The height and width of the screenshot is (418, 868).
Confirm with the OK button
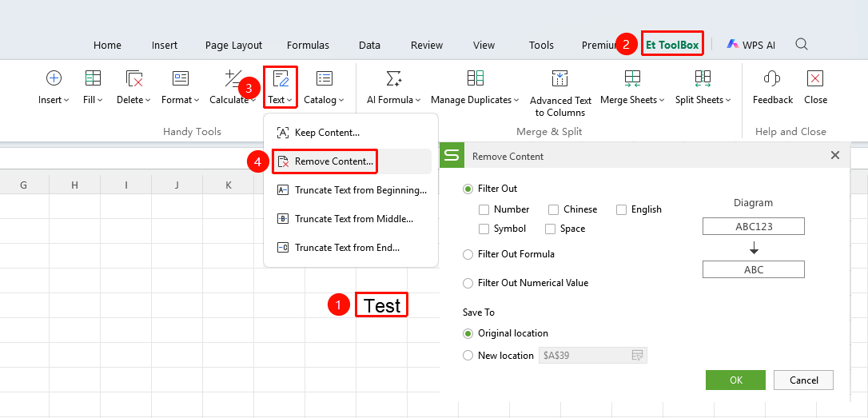pyautogui.click(x=735, y=380)
